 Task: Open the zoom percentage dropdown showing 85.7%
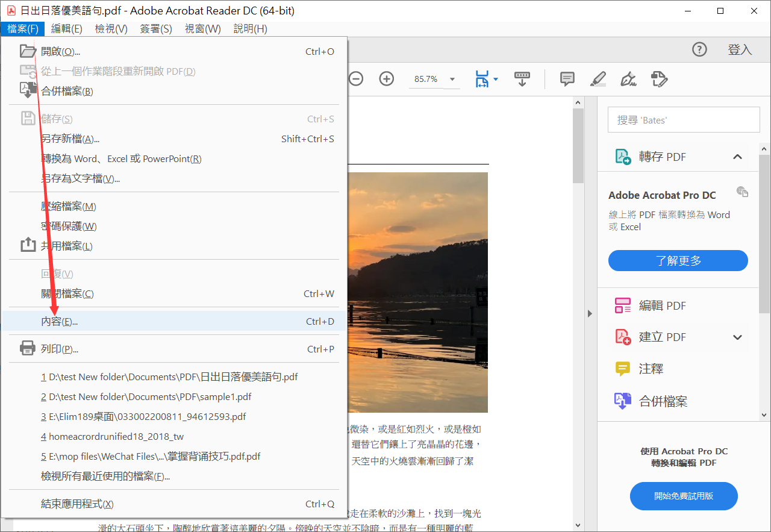tap(452, 80)
